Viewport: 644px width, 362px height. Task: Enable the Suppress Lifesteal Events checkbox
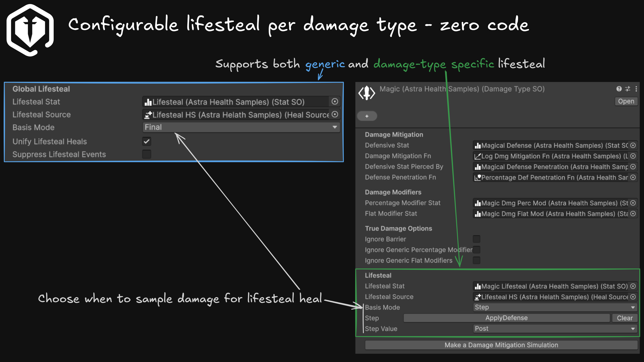[147, 154]
